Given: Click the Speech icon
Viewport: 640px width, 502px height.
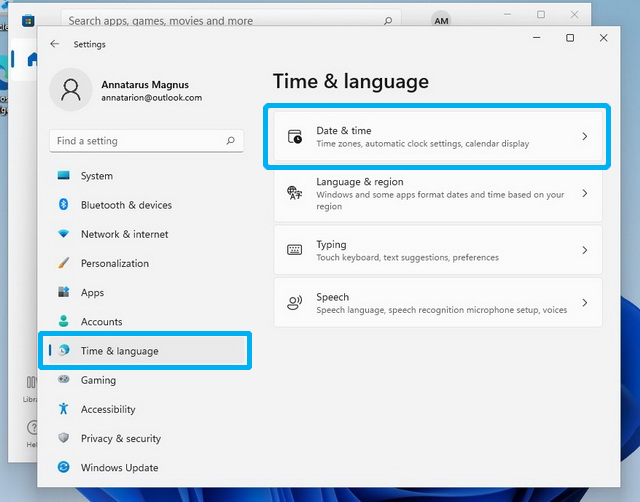Looking at the screenshot, I should click(x=294, y=302).
